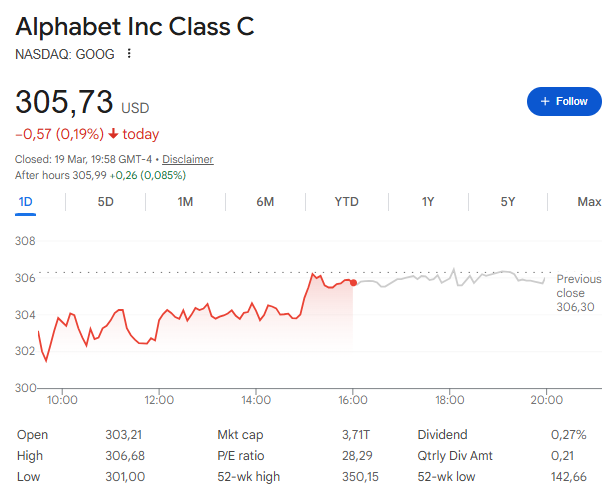The image size is (610, 504).
Task: Click the grey after-hours line on chart
Action: pos(450,279)
